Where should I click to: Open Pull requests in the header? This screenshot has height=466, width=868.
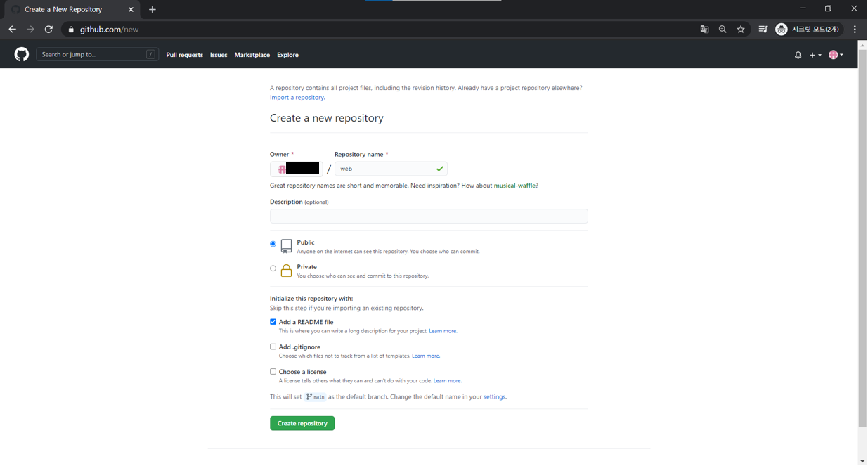[x=185, y=55]
